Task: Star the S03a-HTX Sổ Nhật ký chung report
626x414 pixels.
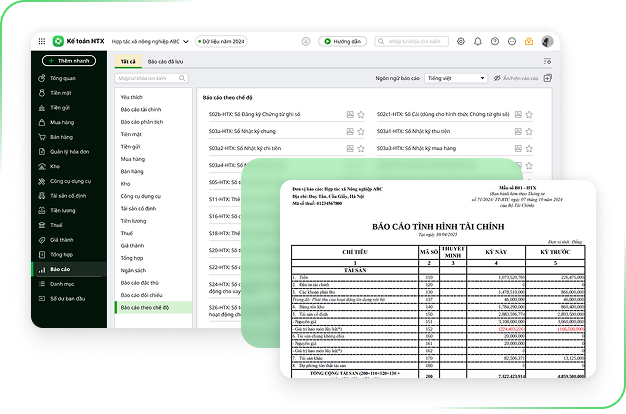Action: [x=361, y=131]
